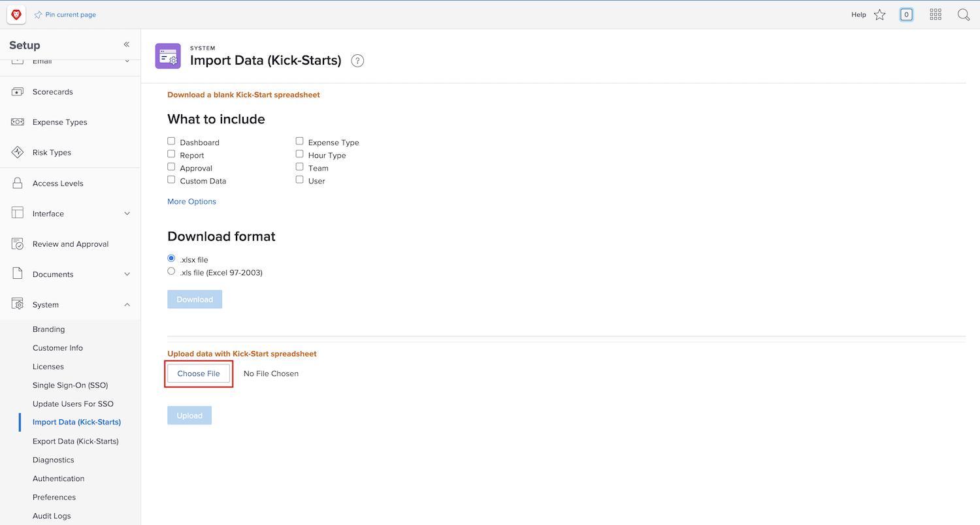Select the Expense Types sidebar icon
This screenshot has width=980, height=525.
[17, 122]
